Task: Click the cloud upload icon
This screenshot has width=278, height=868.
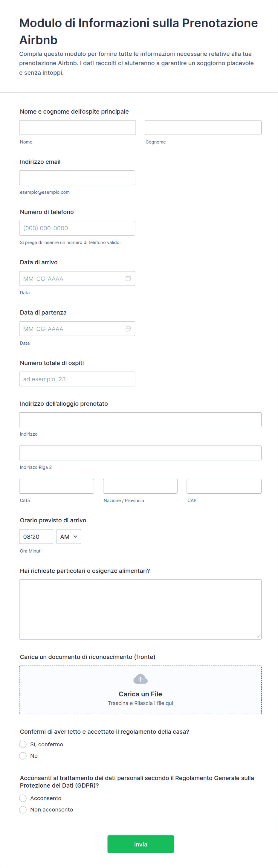Action: [140, 679]
